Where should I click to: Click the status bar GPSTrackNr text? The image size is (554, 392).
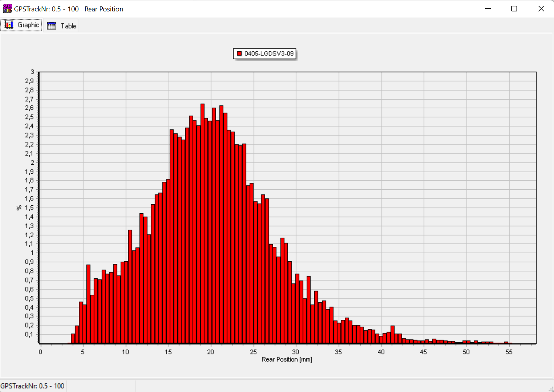(x=32, y=386)
